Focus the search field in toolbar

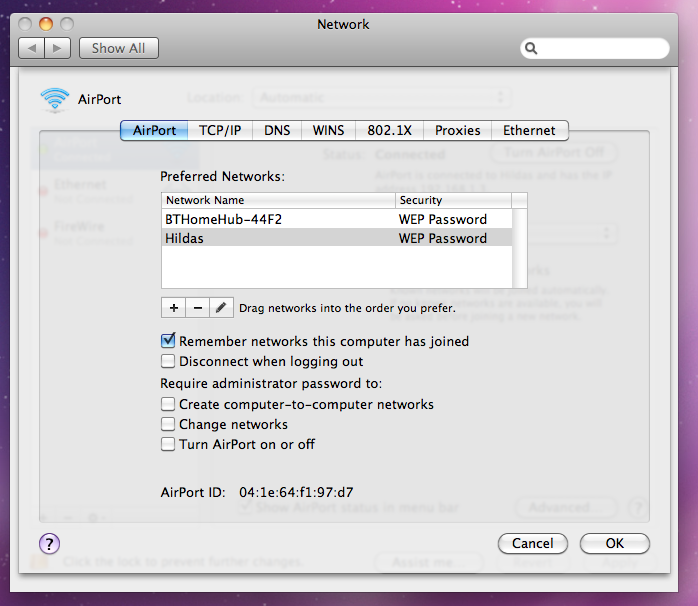[595, 48]
